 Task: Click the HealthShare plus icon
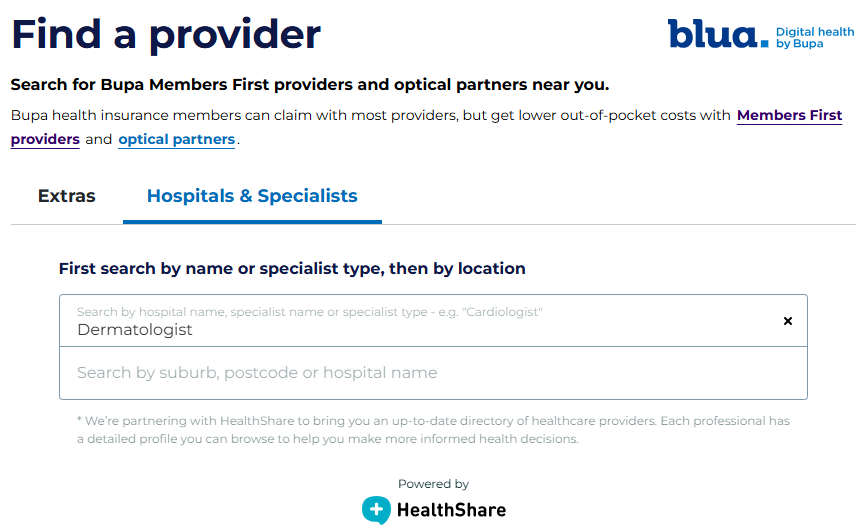[376, 510]
